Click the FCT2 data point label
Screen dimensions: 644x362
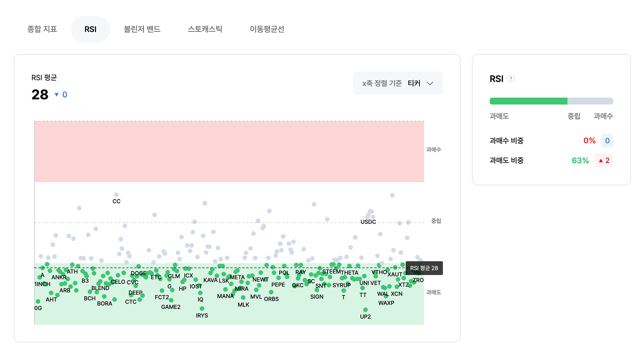point(162,297)
